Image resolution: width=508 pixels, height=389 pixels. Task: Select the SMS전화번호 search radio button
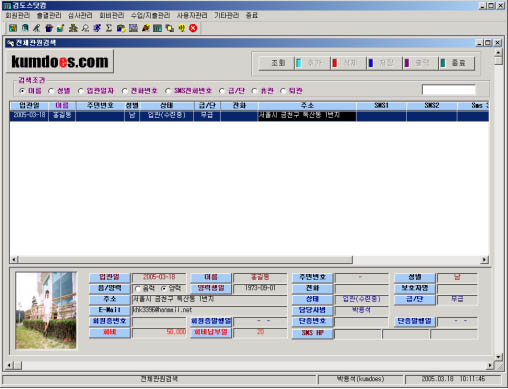(168, 91)
